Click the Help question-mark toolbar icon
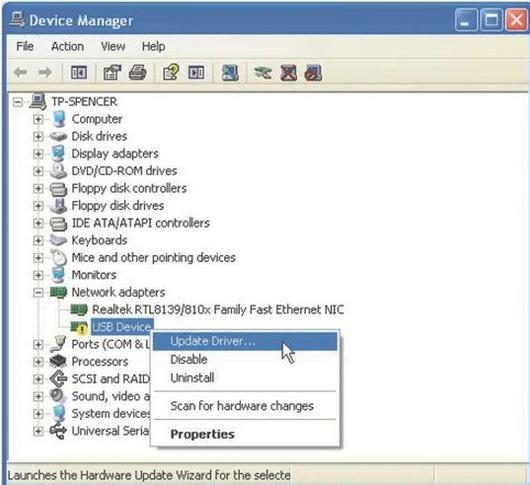The width and height of the screenshot is (530, 485). point(171,73)
